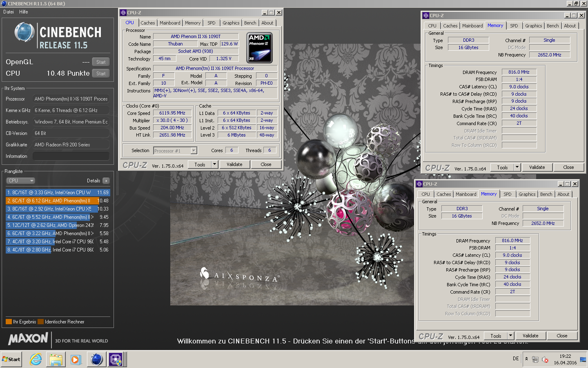Expand Tools arrow in upper Memory CPU-Z

(x=517, y=167)
